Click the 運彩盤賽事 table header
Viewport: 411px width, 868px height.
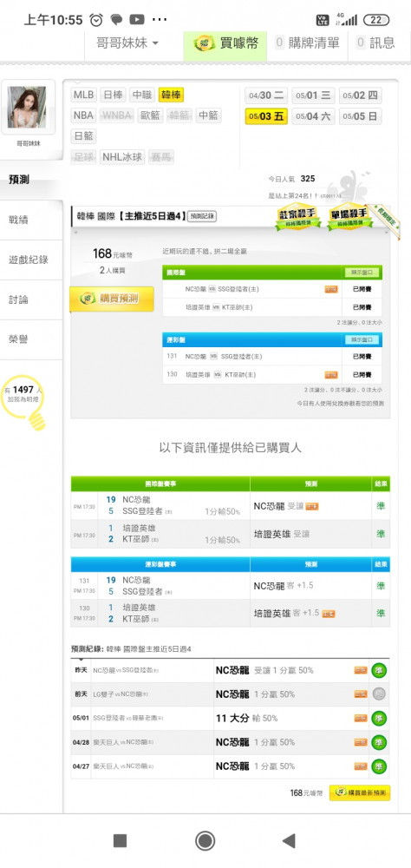click(160, 564)
